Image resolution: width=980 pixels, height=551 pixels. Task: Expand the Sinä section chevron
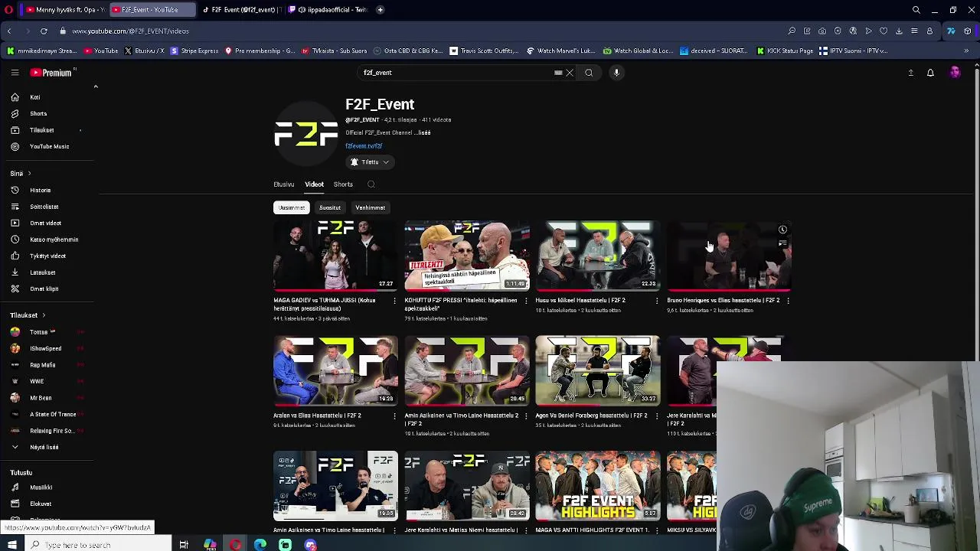(x=29, y=174)
